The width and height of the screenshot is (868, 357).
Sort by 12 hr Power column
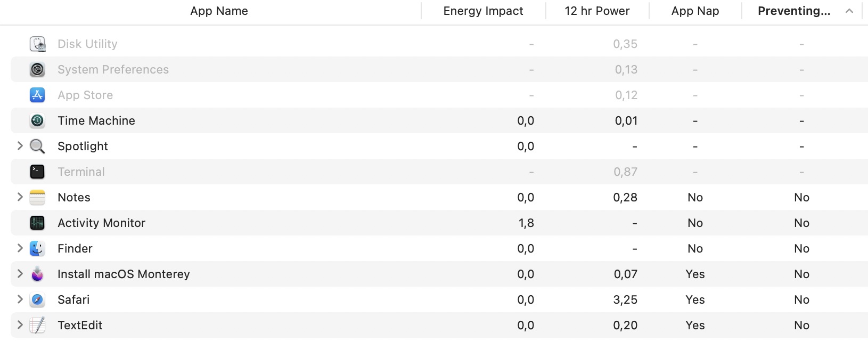tap(597, 11)
